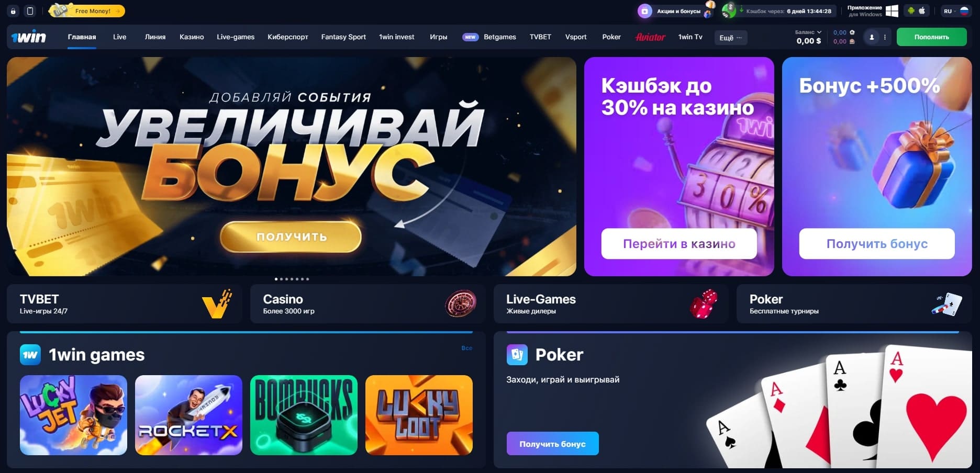Open the Lucky Jet game thumbnail

tap(73, 415)
